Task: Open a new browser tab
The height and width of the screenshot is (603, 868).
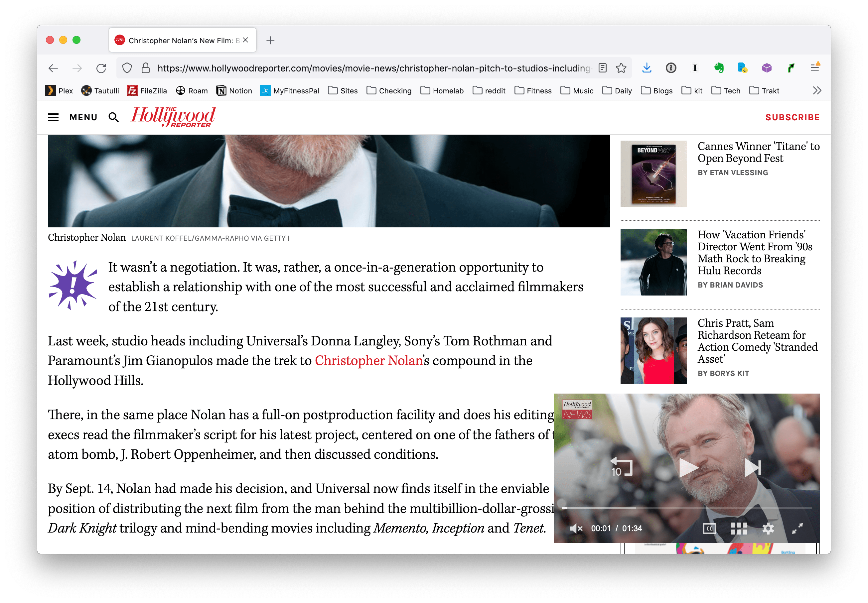Action: [270, 40]
